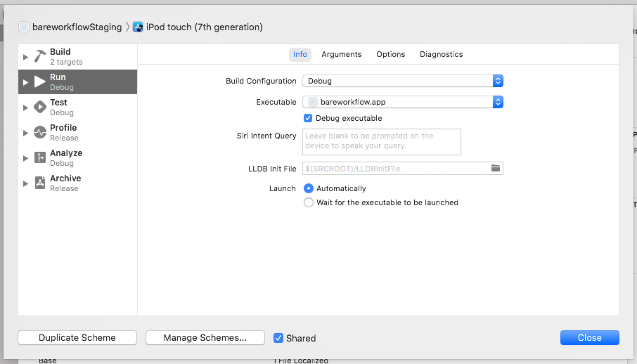Select the Profile Release row

click(x=77, y=132)
